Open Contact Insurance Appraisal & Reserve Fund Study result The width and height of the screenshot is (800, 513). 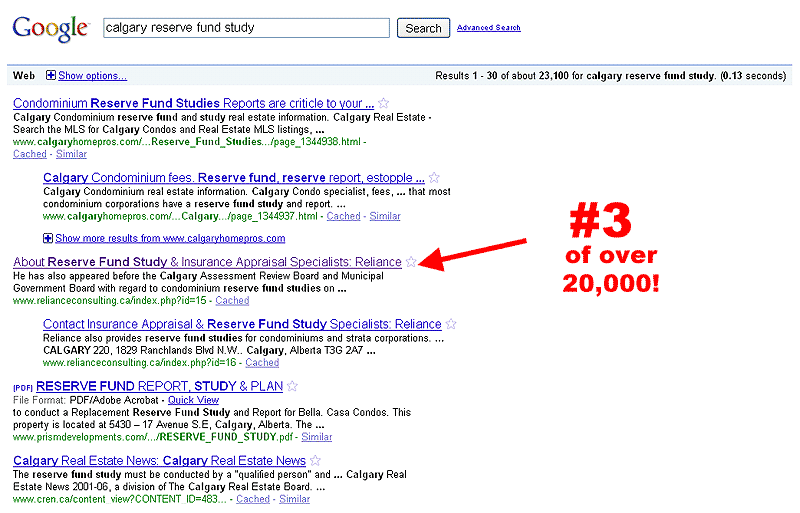point(242,324)
